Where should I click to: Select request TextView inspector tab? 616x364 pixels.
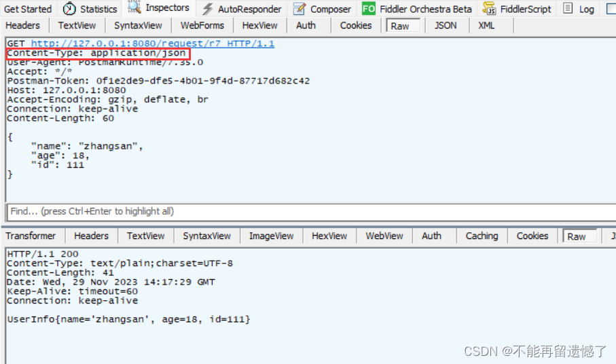[x=77, y=26]
